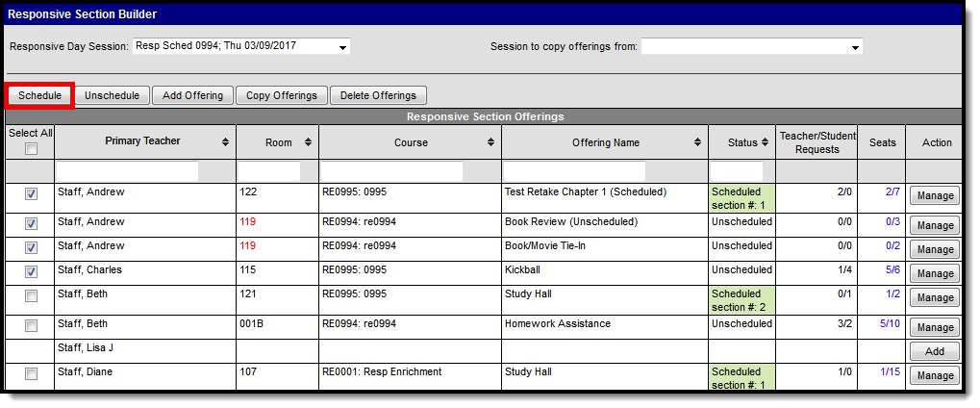Select the room 001B cell
This screenshot has width=980, height=408.
278,327
